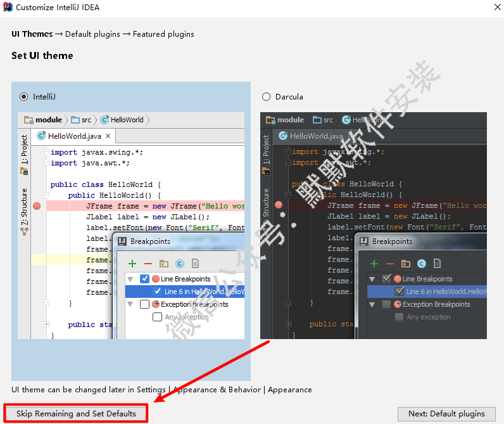Expand folded public static block, Darcula preview

(288, 324)
